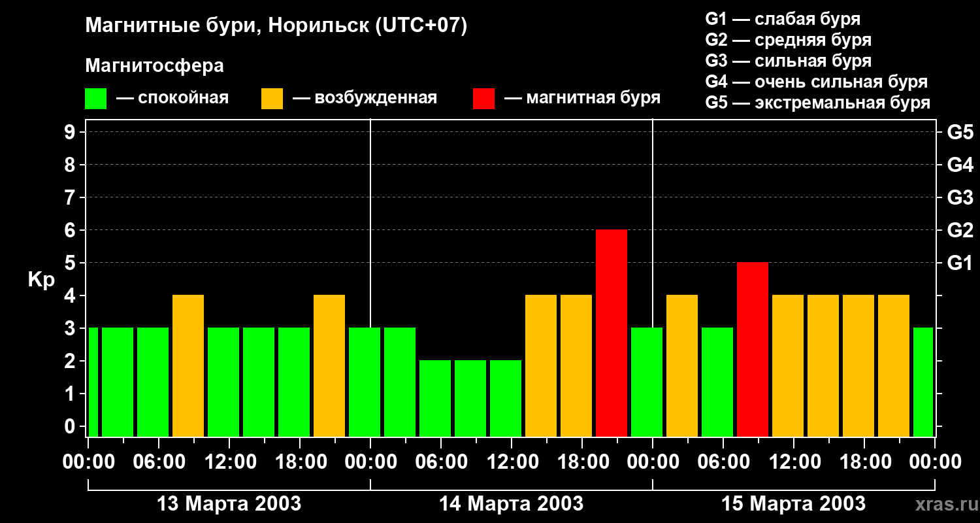980x523 pixels.
Task: Click the '— возбужденная' legend label
Action: click(x=365, y=98)
